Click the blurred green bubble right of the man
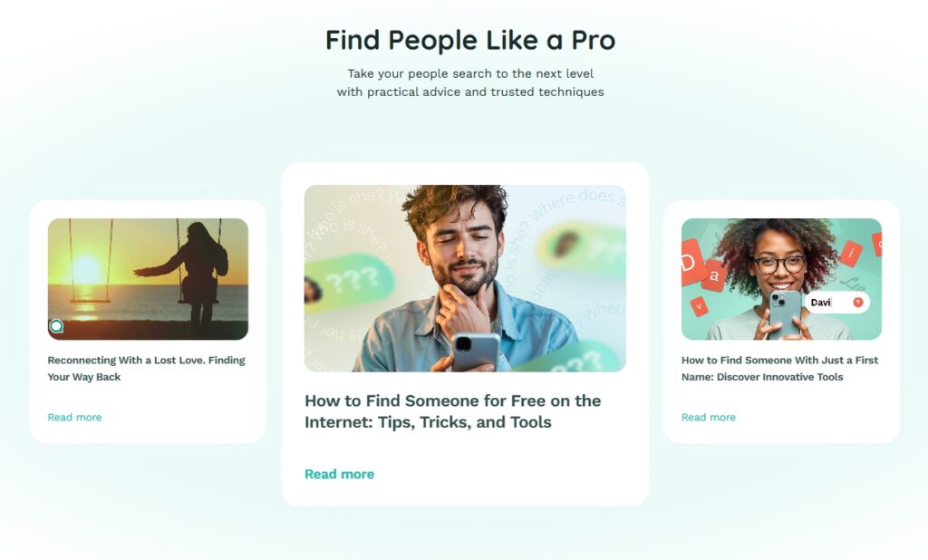This screenshot has width=928, height=560. (583, 250)
